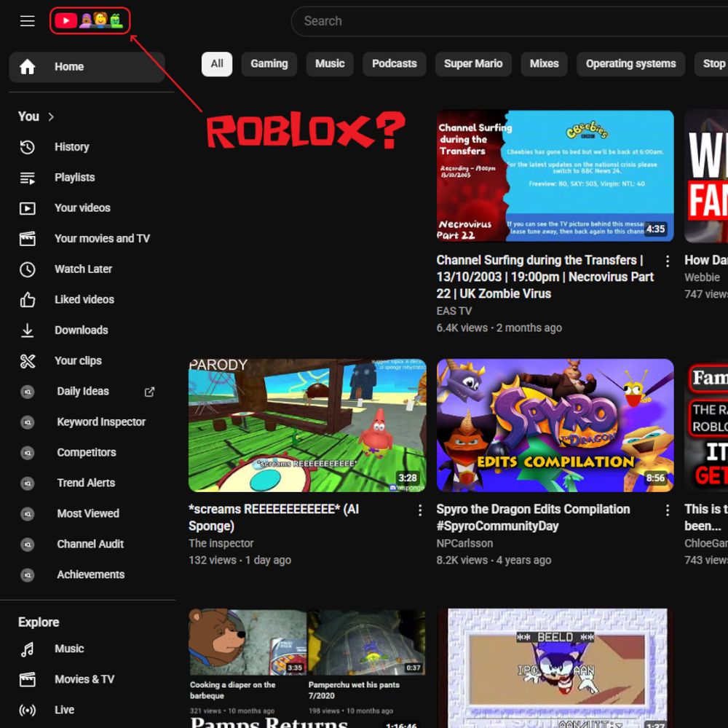728x728 pixels.
Task: Open the Watch Later label
Action: coord(84,269)
